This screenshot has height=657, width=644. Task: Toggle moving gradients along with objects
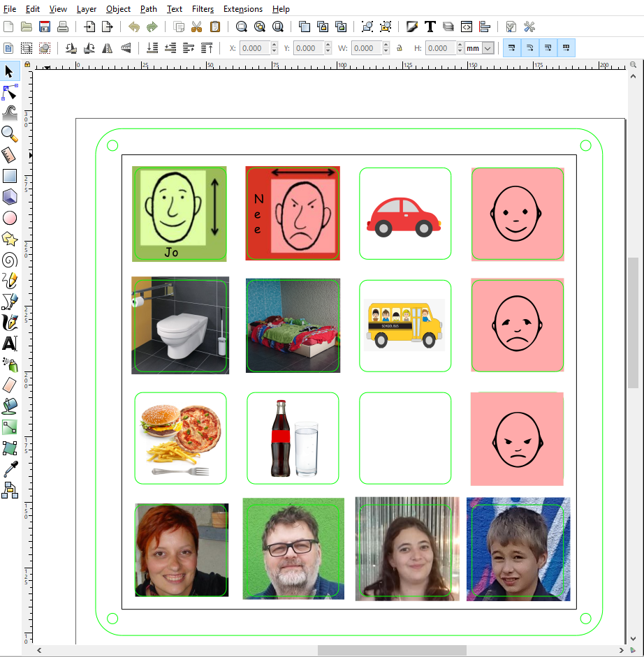tap(549, 47)
